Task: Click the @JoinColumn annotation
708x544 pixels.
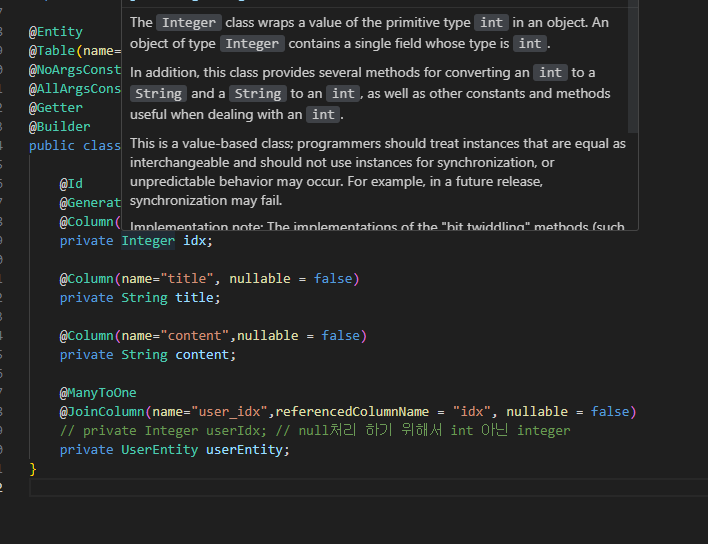Action: point(102,411)
